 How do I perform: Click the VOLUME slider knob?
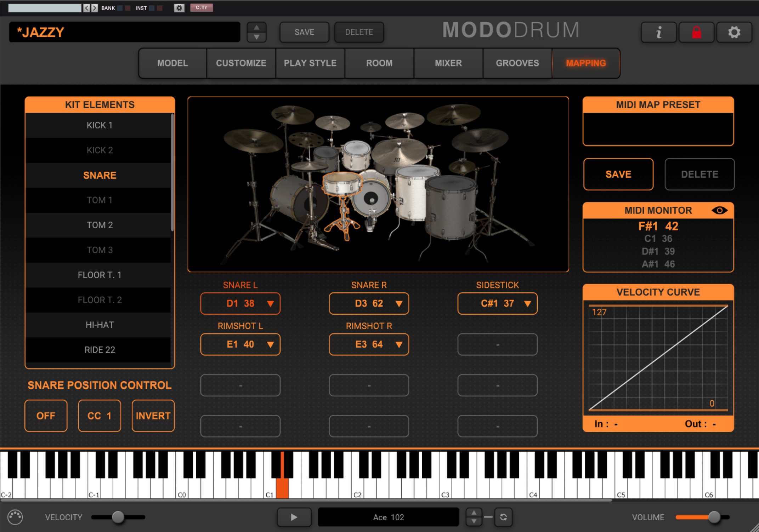(x=714, y=517)
